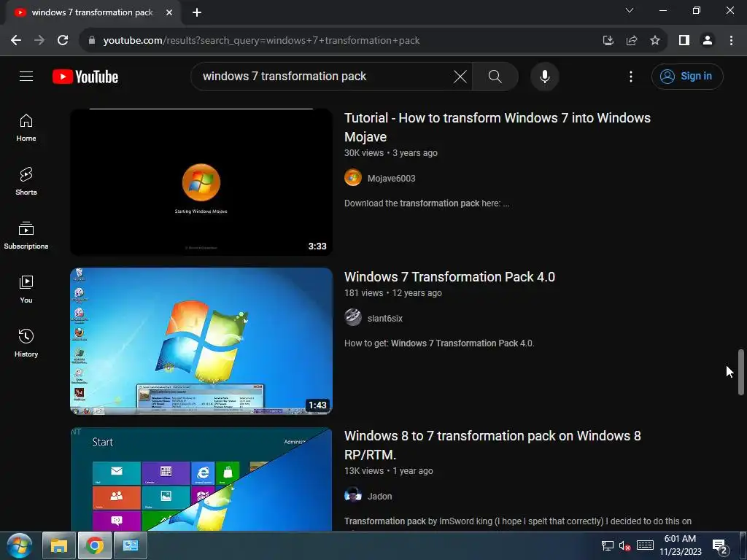Select the windows 7 transformation pack tab
Viewport: 747px width, 560px height.
92,12
